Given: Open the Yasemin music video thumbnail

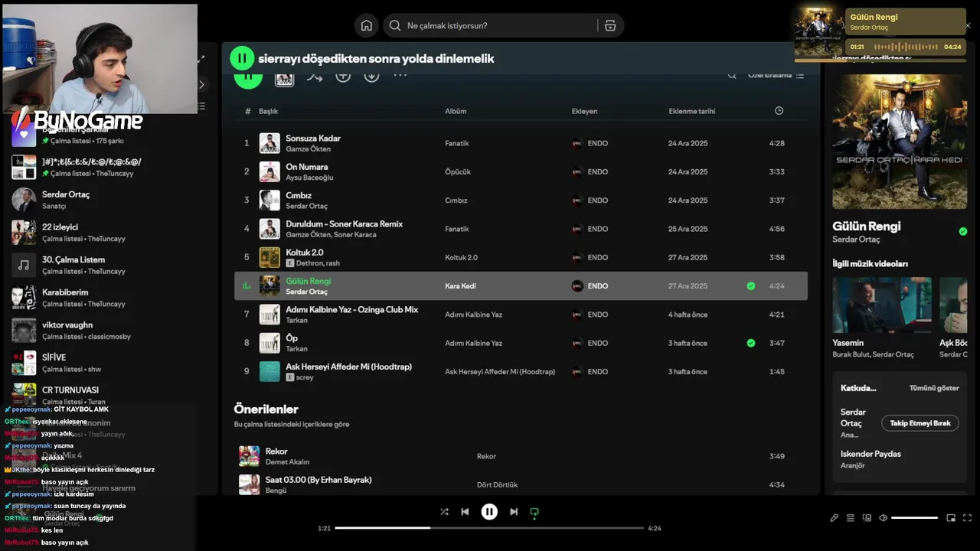Looking at the screenshot, I should pos(882,305).
